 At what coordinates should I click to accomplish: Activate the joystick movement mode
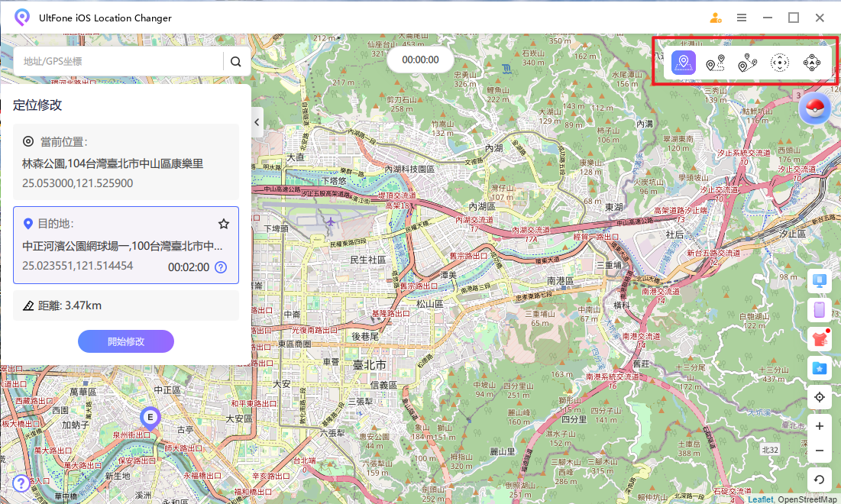pos(811,63)
